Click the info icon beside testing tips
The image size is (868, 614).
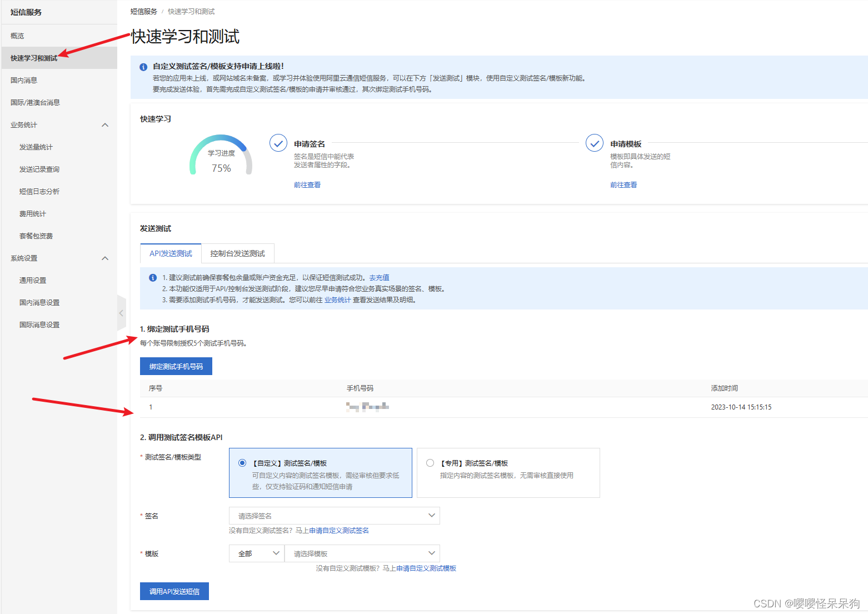153,278
